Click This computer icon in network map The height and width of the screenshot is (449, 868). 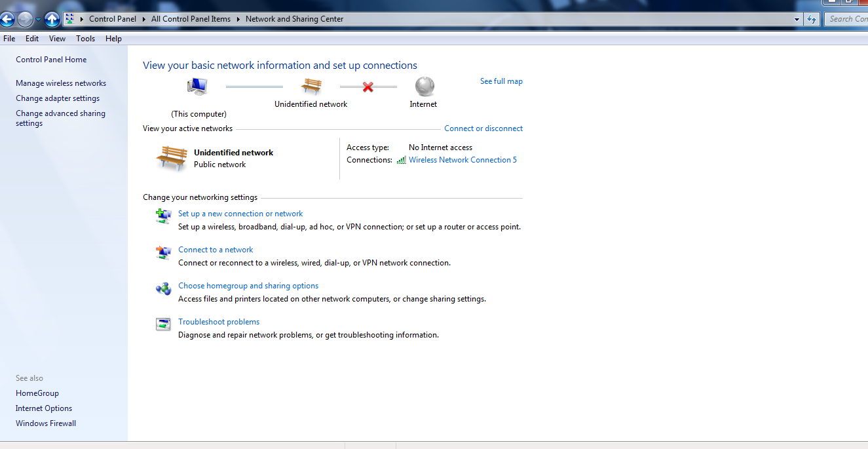(x=197, y=87)
